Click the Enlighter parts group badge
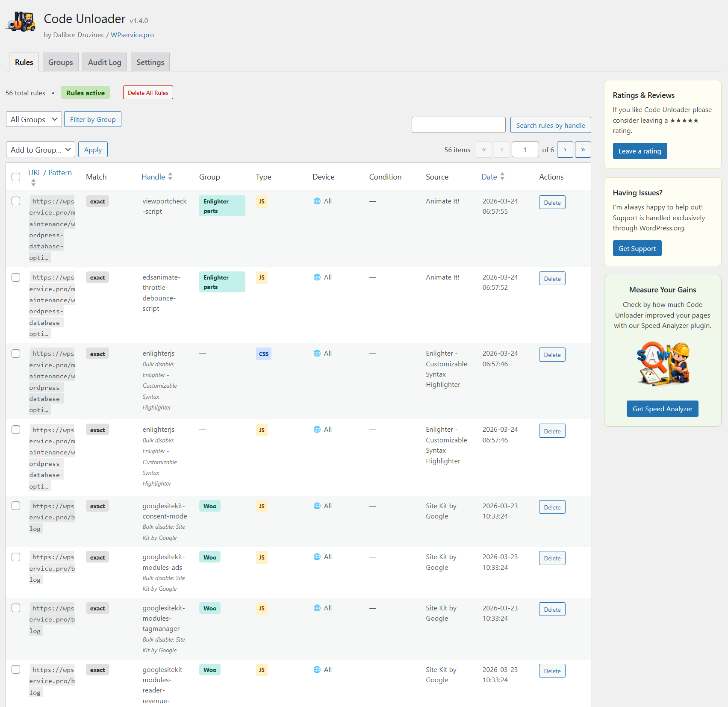 pos(222,206)
